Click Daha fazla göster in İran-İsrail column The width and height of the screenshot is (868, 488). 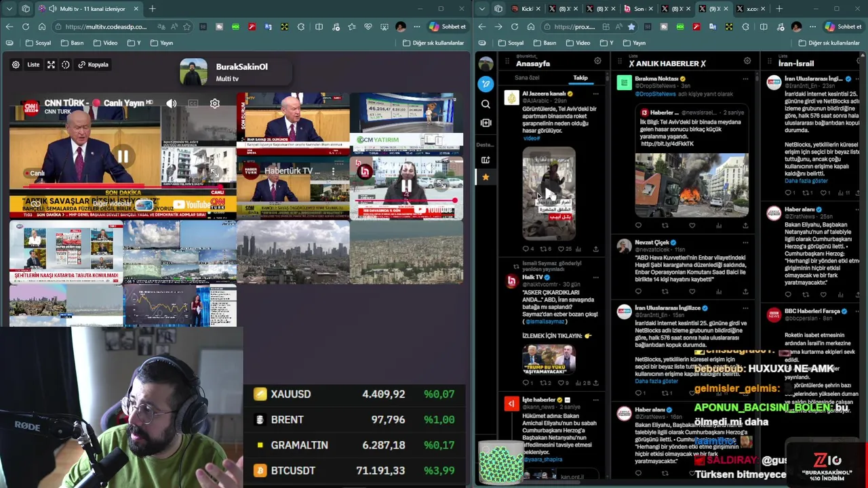pos(806,181)
